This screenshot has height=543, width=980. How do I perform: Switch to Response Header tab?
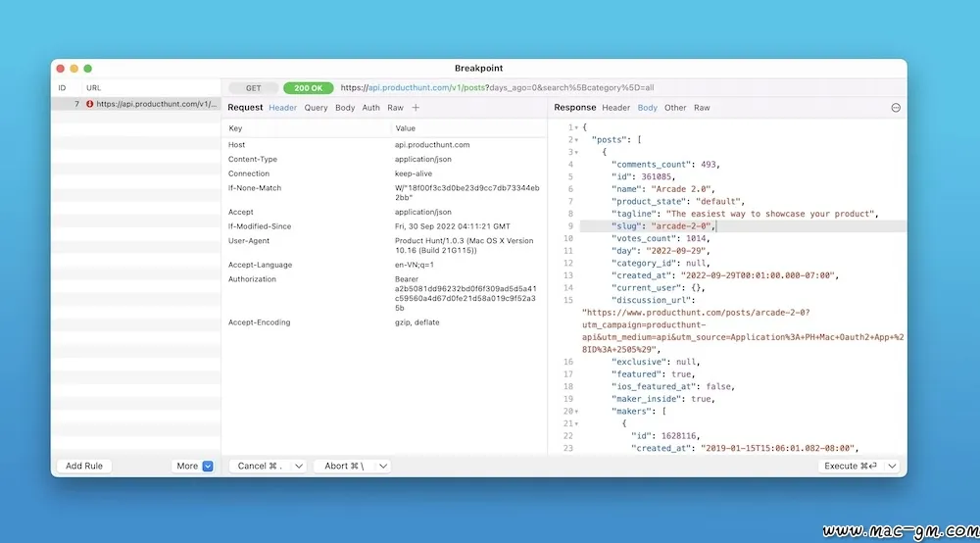(615, 108)
